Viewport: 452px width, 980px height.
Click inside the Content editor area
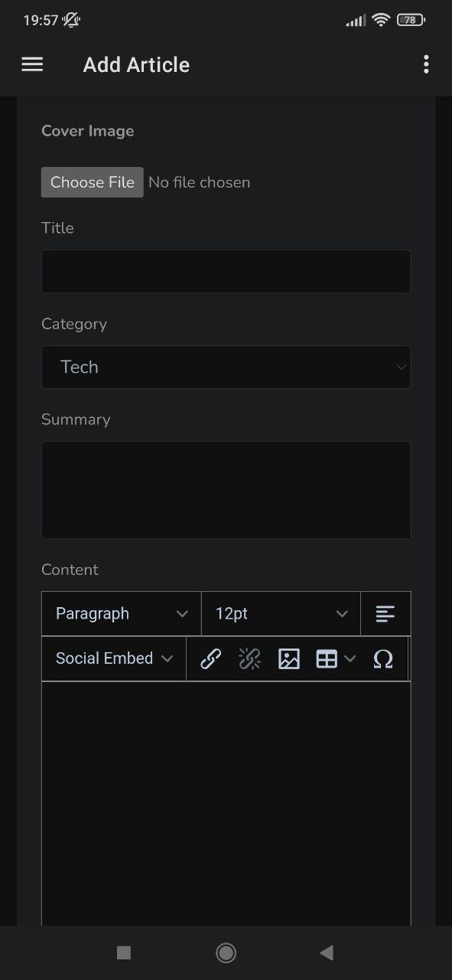[226, 804]
